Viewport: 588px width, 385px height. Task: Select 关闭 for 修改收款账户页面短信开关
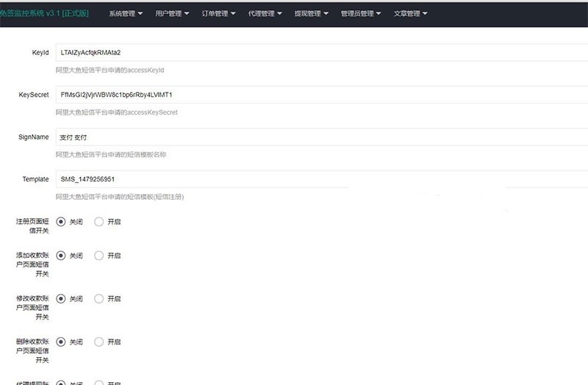tap(61, 299)
